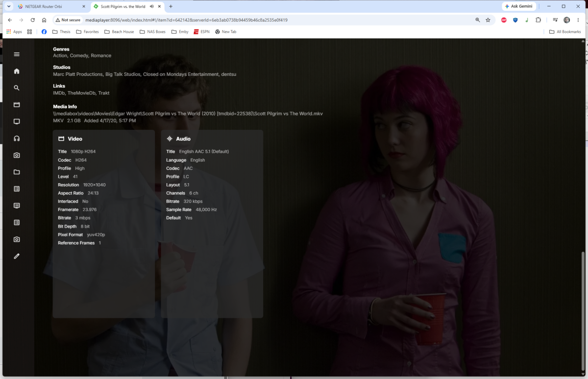Image resolution: width=588 pixels, height=379 pixels.
Task: Click the Not secure site info chip
Action: (68, 20)
